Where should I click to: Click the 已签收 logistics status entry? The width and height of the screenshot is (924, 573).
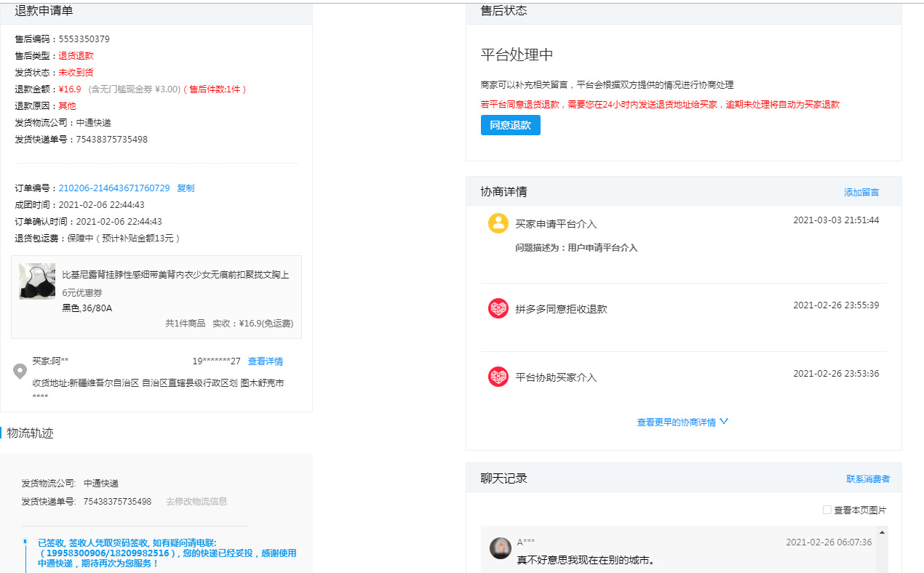click(167, 553)
